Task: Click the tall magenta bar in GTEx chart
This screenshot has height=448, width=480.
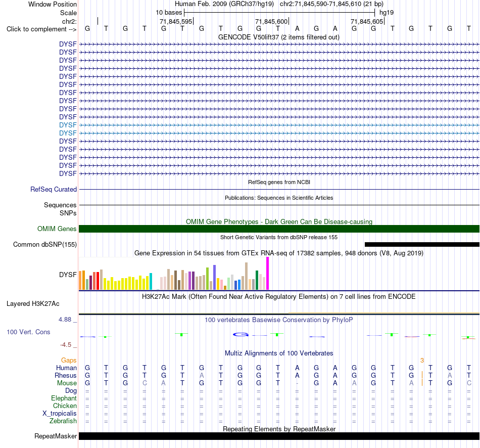Action: click(x=268, y=274)
